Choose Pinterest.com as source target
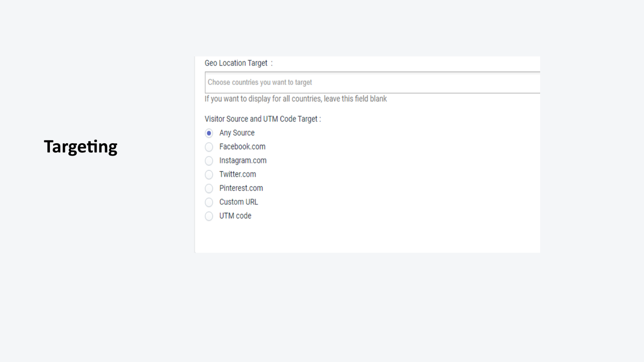Image resolution: width=644 pixels, height=362 pixels. click(209, 188)
